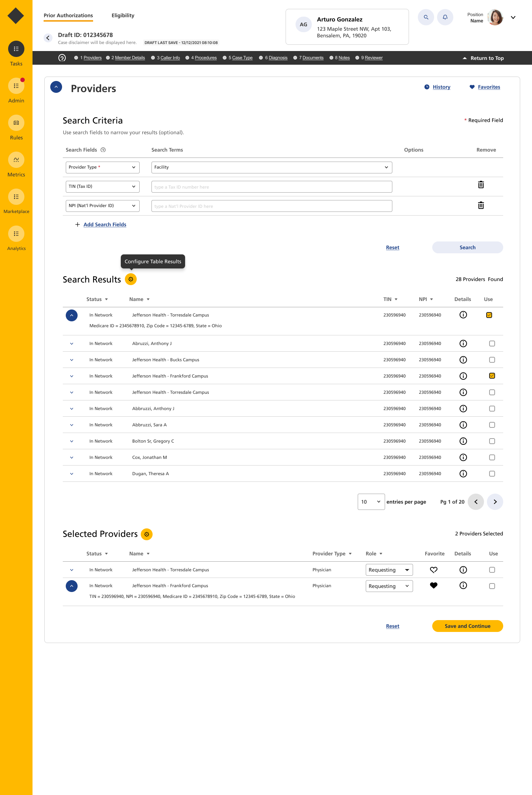The height and width of the screenshot is (795, 532).
Task: Expand the Bolton Sr, Gregory C row
Action: coord(72,441)
